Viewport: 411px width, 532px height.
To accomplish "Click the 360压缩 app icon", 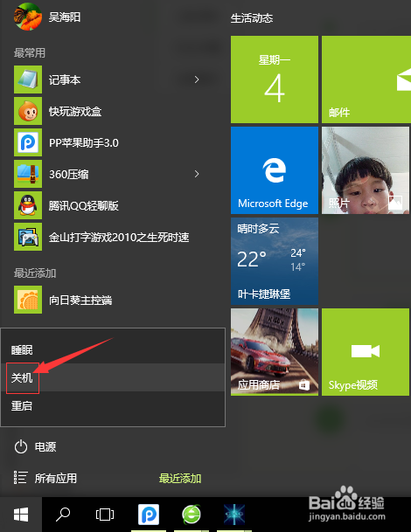I will (28, 174).
